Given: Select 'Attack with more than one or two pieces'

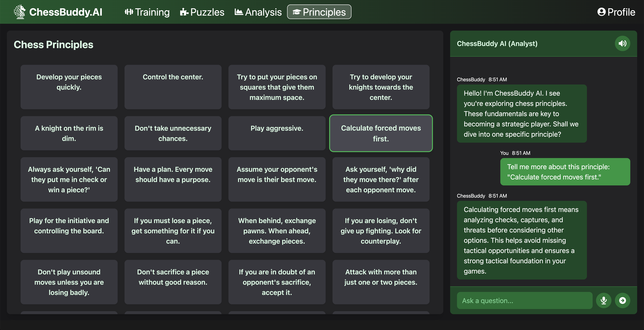Looking at the screenshot, I should pyautogui.click(x=381, y=282).
